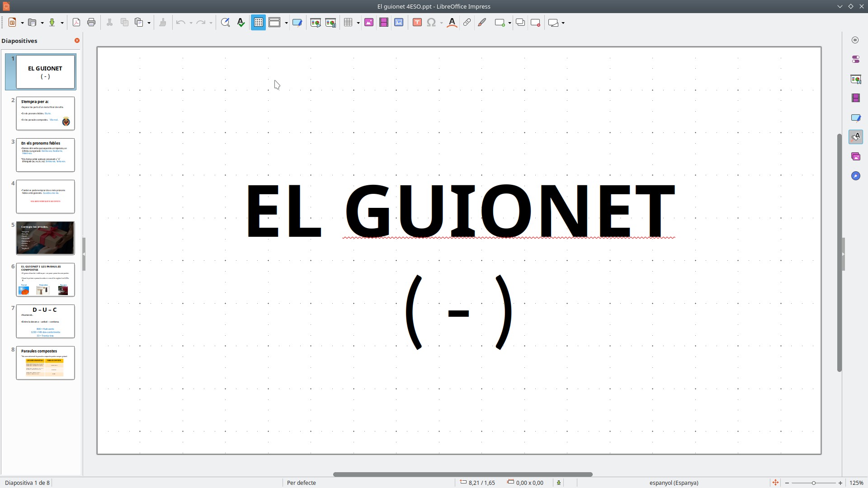Open the Navigator sidebar panel
Image resolution: width=868 pixels, height=488 pixels.
856,176
